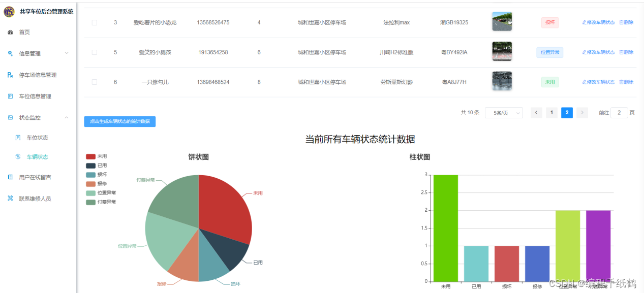Edit vehicle status for plate 粤BY492IA
This screenshot has height=293, width=644.
[x=598, y=52]
